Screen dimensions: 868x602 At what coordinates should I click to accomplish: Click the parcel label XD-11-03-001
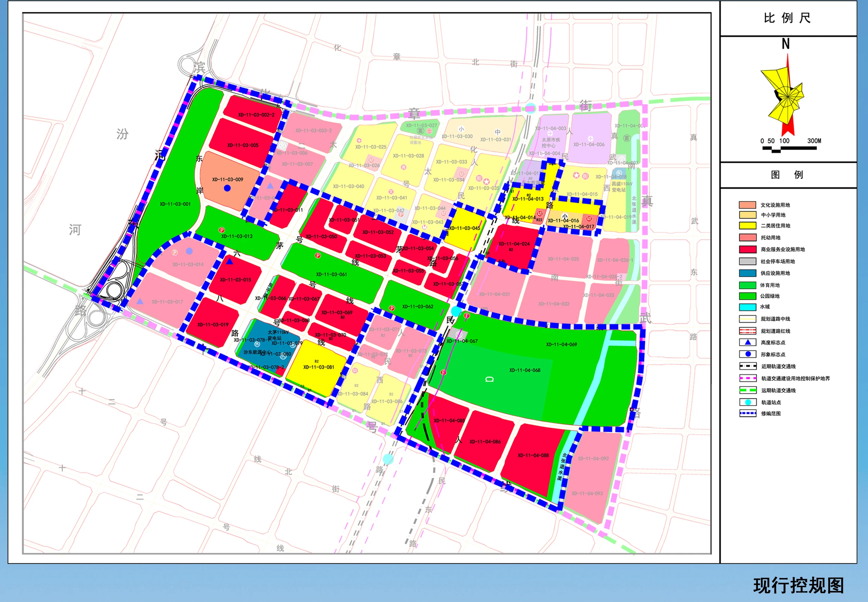pyautogui.click(x=175, y=204)
